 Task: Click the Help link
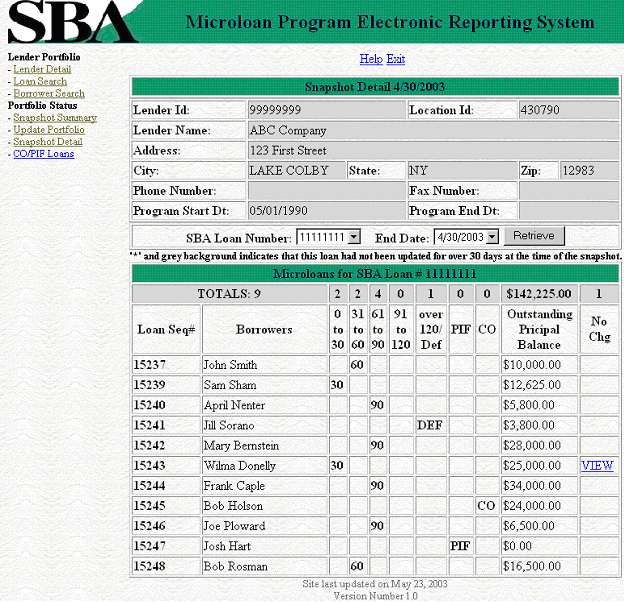371,59
